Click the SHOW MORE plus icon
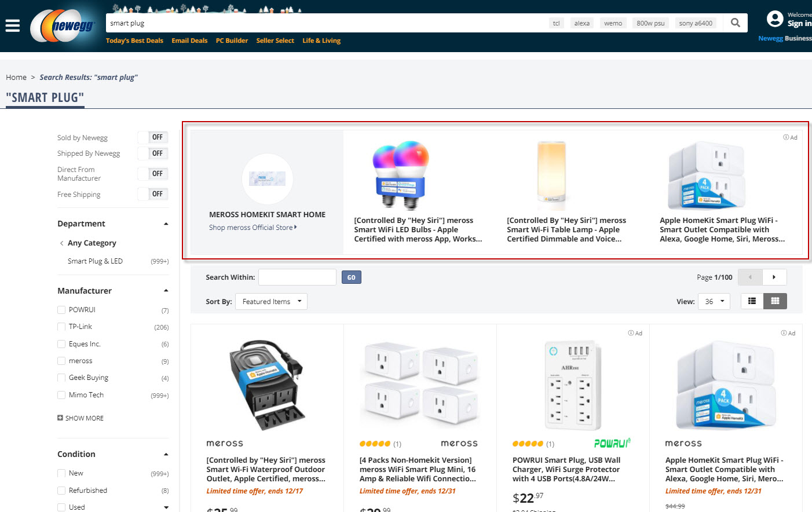Screen dimensions: 812x512 point(60,418)
